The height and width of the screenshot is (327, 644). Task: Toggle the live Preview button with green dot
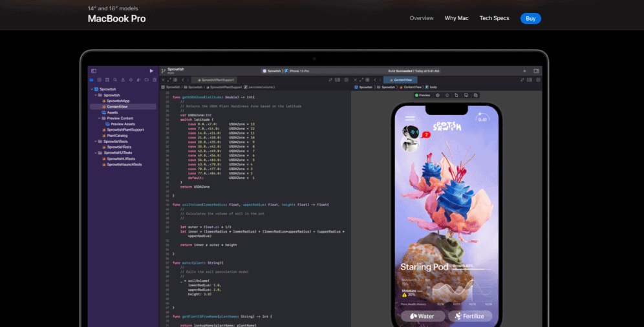[423, 95]
